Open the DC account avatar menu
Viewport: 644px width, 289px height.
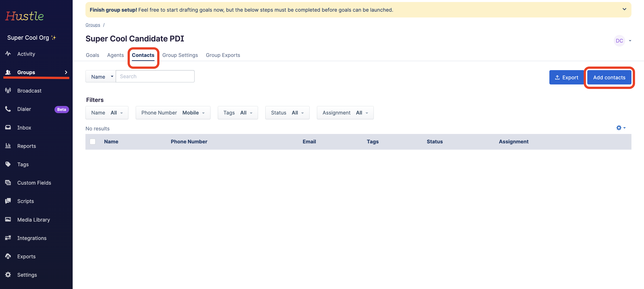619,41
